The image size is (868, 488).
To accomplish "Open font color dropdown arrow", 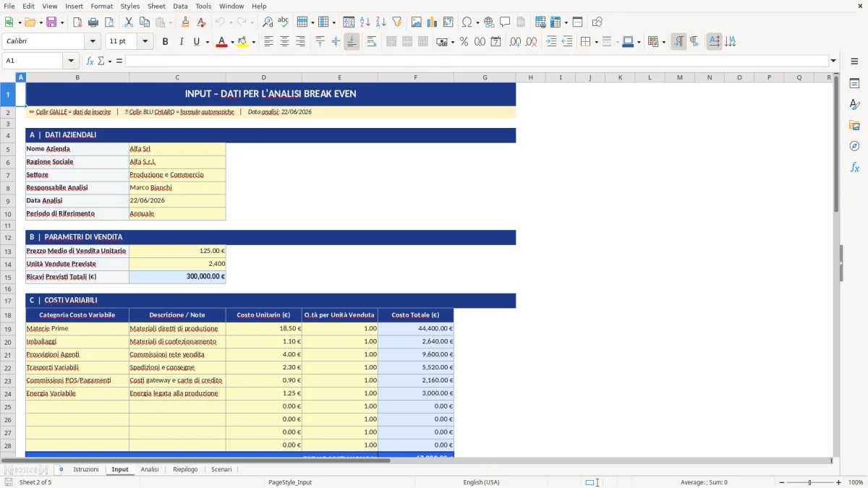I will pyautogui.click(x=231, y=42).
